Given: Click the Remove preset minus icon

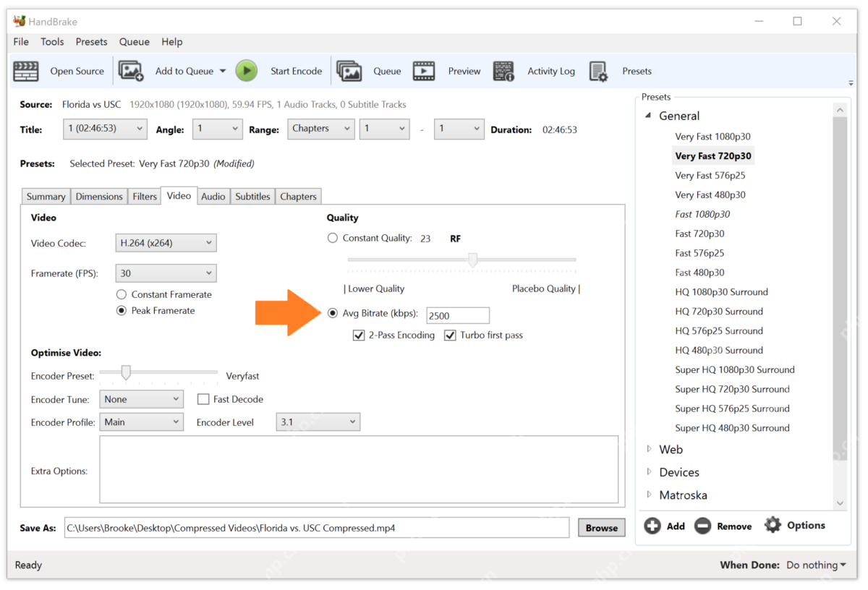Looking at the screenshot, I should (x=702, y=526).
